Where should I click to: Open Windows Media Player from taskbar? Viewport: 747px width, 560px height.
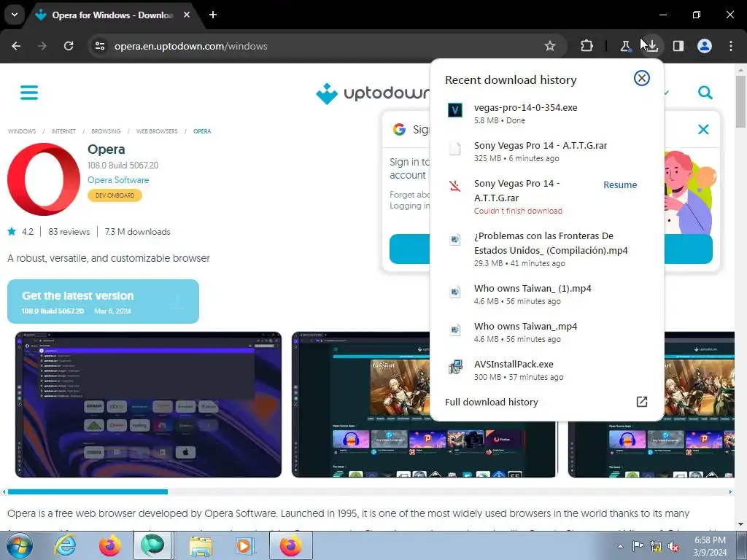(245, 545)
